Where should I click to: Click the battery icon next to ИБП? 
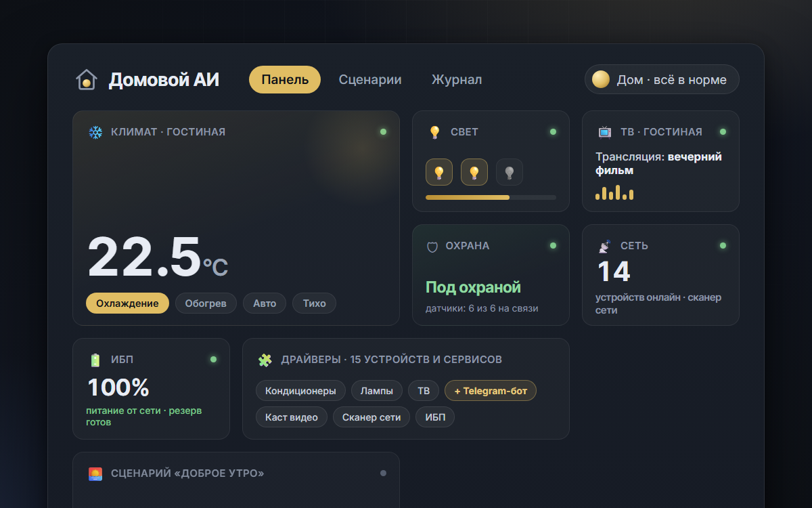[x=95, y=360]
